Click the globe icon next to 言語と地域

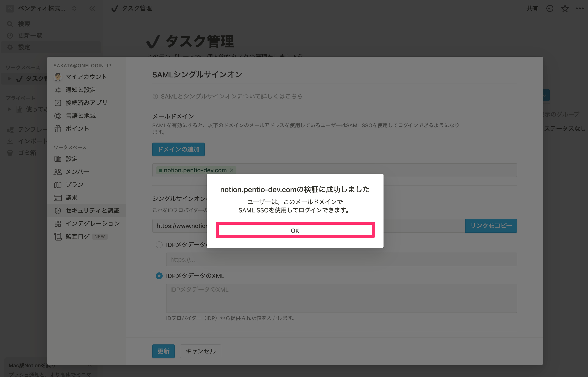pos(58,116)
